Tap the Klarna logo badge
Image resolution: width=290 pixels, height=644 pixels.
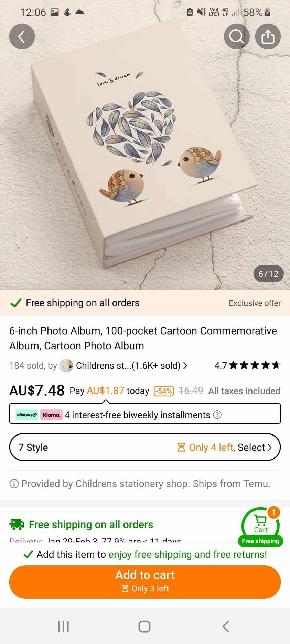(x=51, y=415)
